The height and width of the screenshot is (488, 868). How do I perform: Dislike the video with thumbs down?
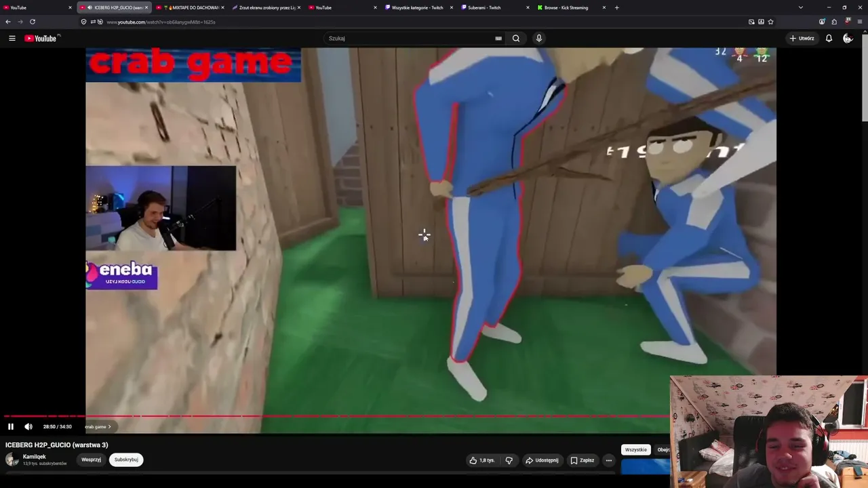coord(509,460)
